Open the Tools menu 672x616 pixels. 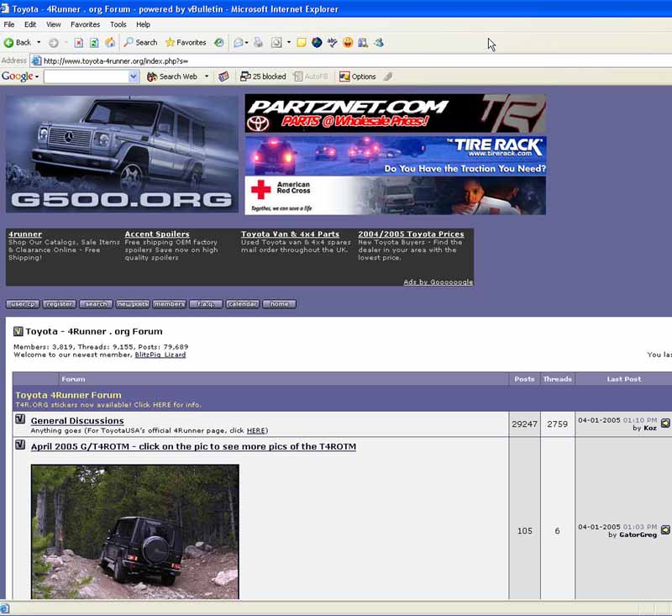118,24
